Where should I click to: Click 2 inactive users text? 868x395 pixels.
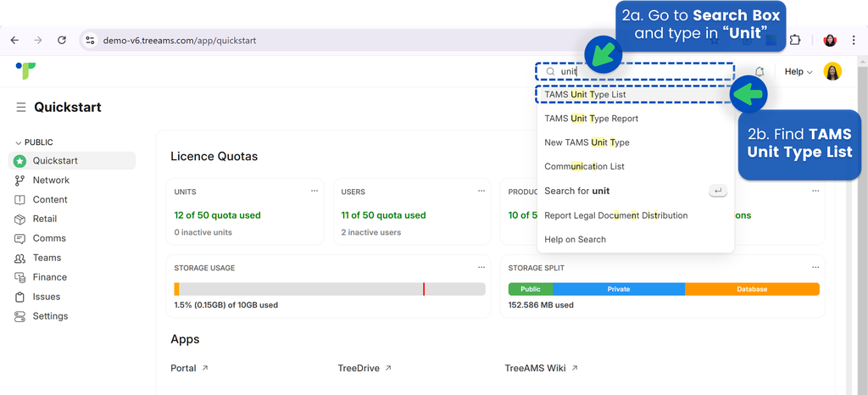pos(371,232)
